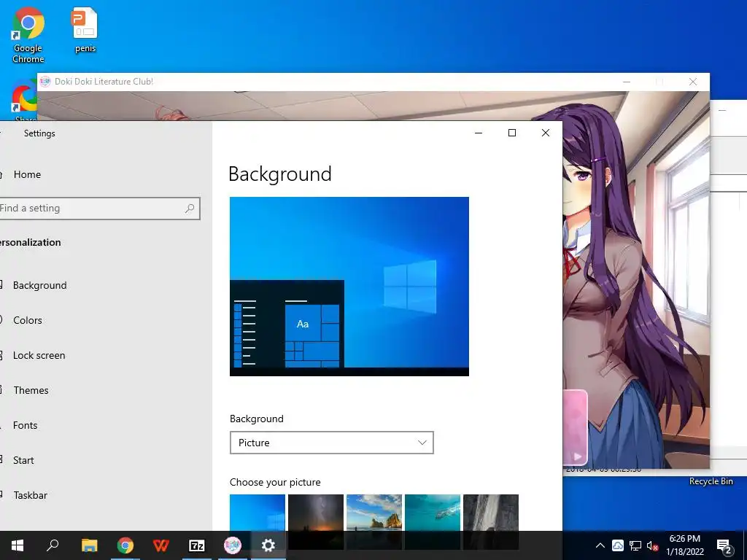Launch Chrome from the taskbar
Screen dimensions: 747x560
pos(125,545)
